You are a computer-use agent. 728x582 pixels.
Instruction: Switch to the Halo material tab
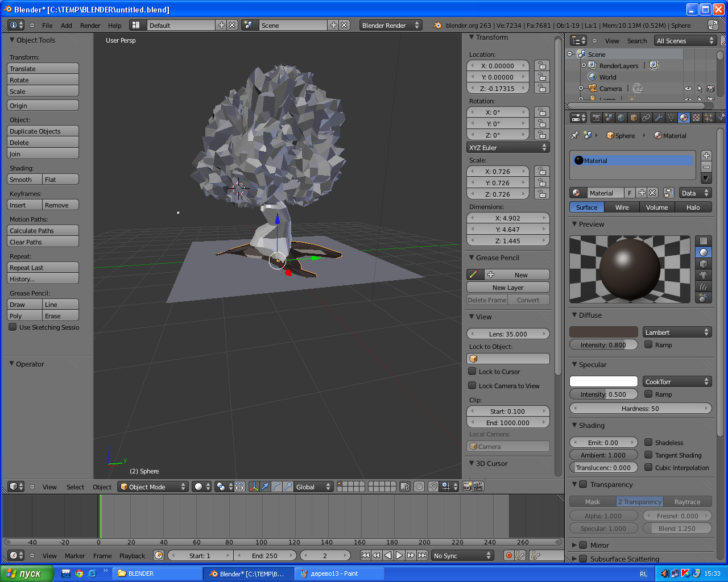pyautogui.click(x=693, y=207)
